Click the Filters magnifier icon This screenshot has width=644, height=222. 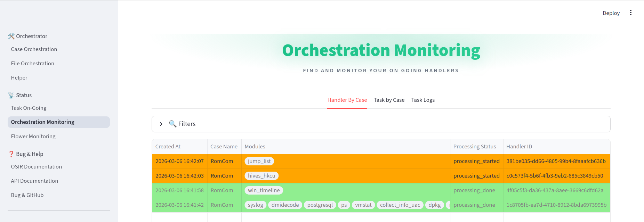click(172, 124)
